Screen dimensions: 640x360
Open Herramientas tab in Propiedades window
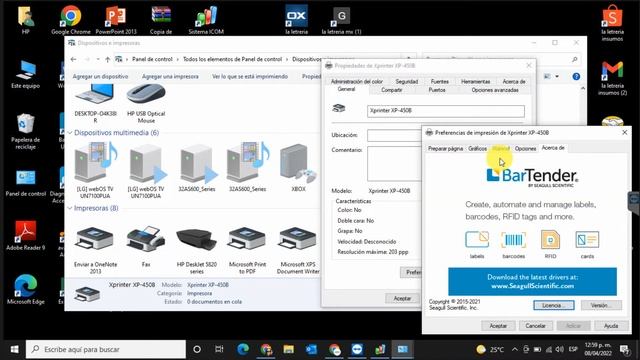476,82
